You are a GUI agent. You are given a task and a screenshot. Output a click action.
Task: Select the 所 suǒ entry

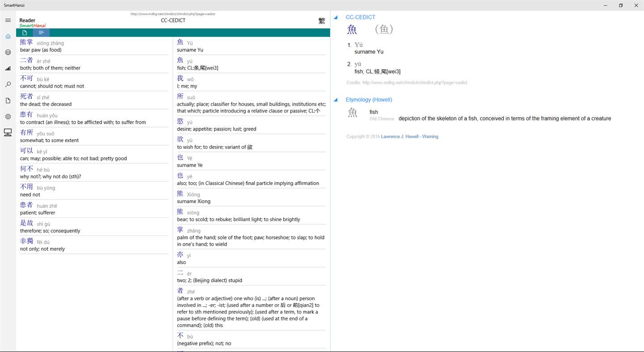click(251, 103)
